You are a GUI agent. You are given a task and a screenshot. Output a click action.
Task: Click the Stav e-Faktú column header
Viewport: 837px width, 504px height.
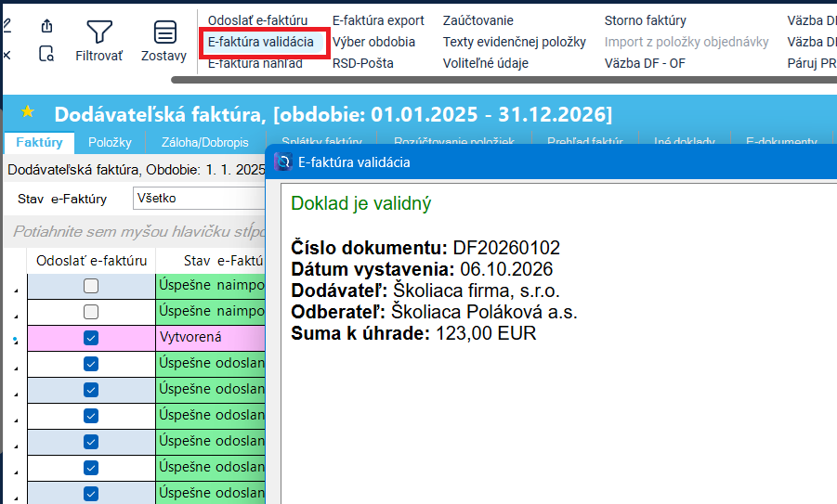pos(211,261)
